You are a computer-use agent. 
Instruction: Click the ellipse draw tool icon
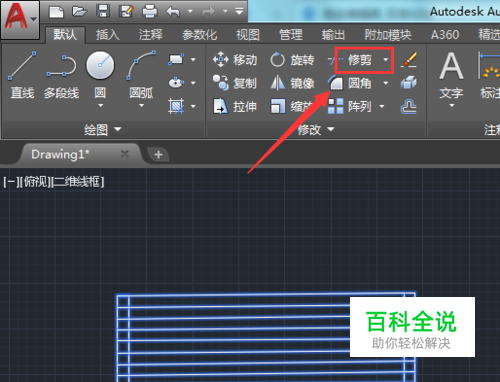(x=176, y=82)
